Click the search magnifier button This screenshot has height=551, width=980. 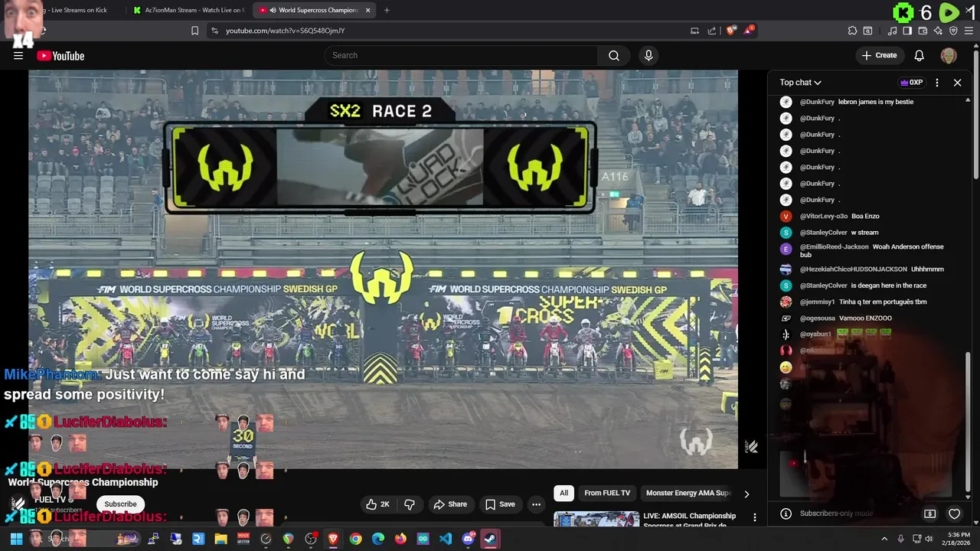(x=614, y=55)
